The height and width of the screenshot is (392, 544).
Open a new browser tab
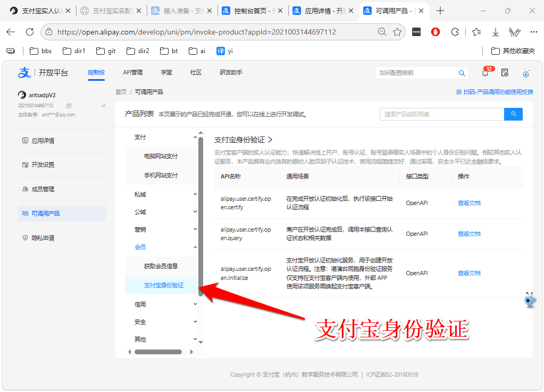440,11
